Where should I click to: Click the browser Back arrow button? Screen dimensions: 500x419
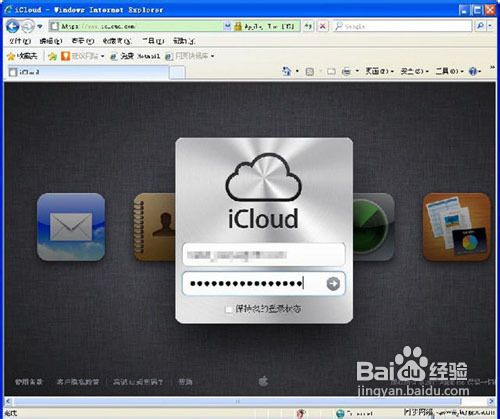pos(13,26)
